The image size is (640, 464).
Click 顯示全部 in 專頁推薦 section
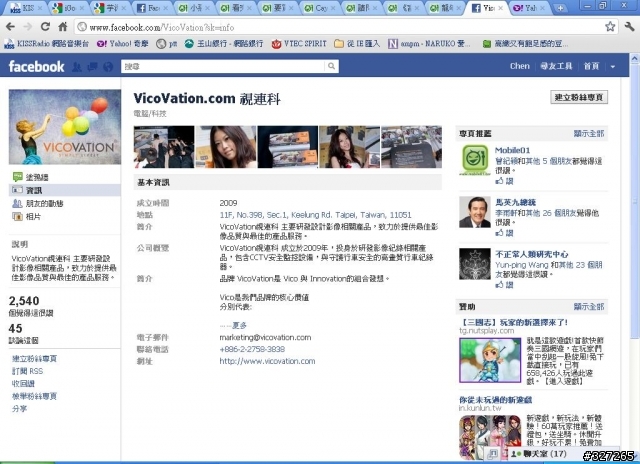click(x=589, y=133)
